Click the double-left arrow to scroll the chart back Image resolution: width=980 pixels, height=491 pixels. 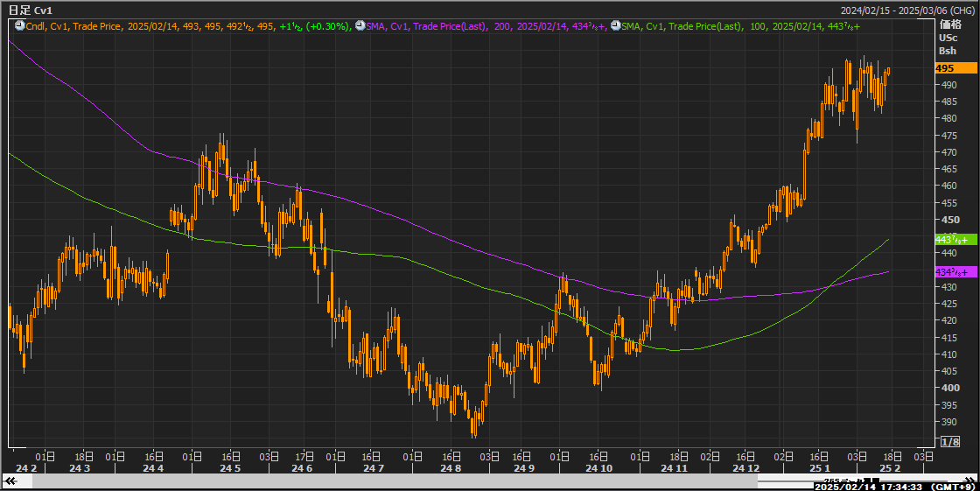click(x=10, y=480)
